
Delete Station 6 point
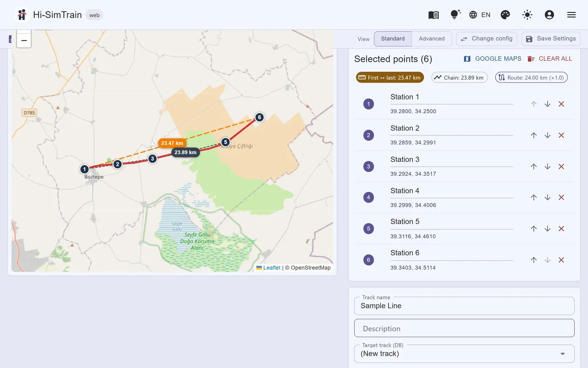click(x=561, y=260)
